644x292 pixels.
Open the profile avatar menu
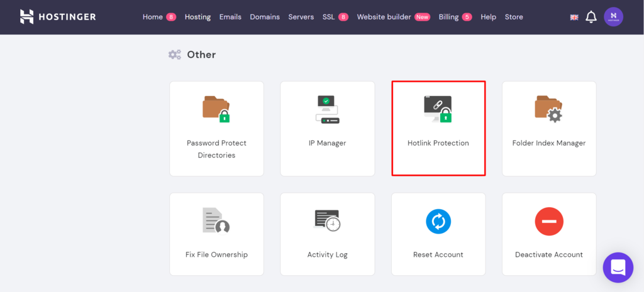tap(613, 17)
